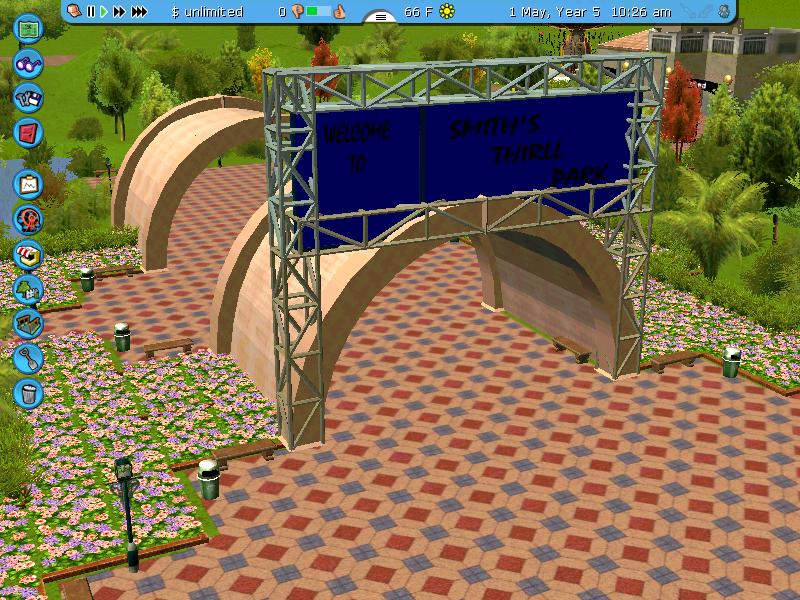The height and width of the screenshot is (600, 800).
Task: Click the '10:26 am' clock time
Action: coord(641,12)
